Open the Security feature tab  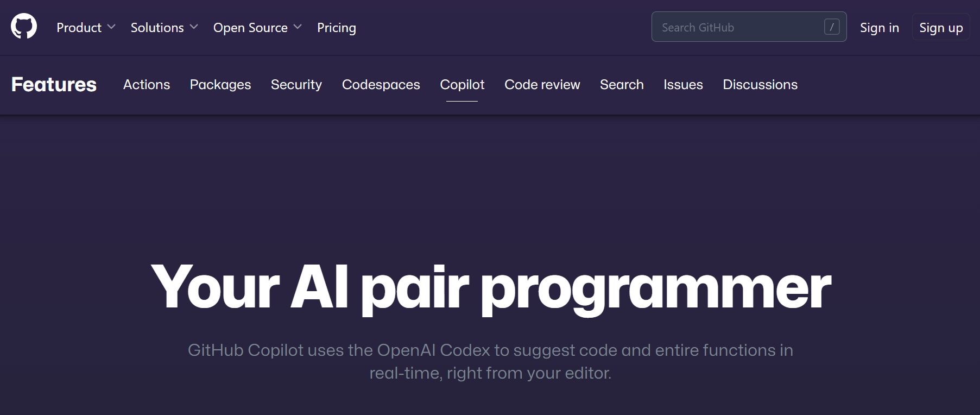point(296,85)
